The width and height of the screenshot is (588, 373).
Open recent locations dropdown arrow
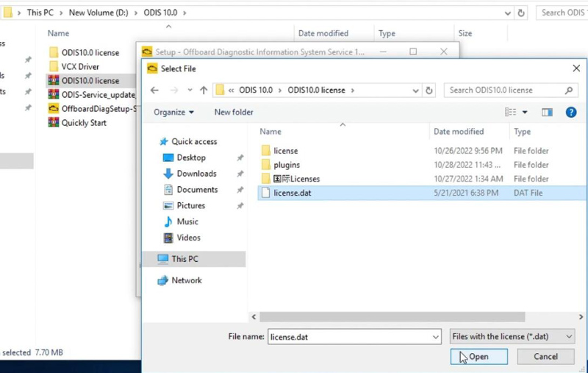tap(190, 90)
